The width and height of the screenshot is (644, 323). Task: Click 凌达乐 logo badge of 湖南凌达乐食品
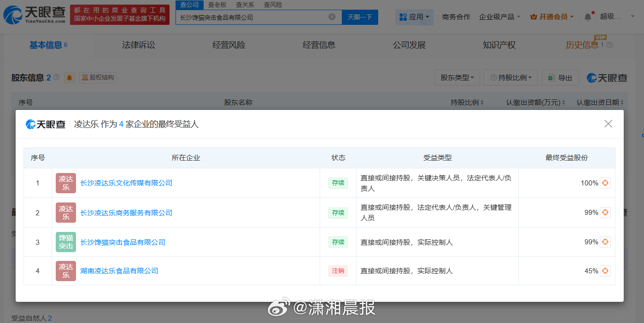[x=66, y=271]
